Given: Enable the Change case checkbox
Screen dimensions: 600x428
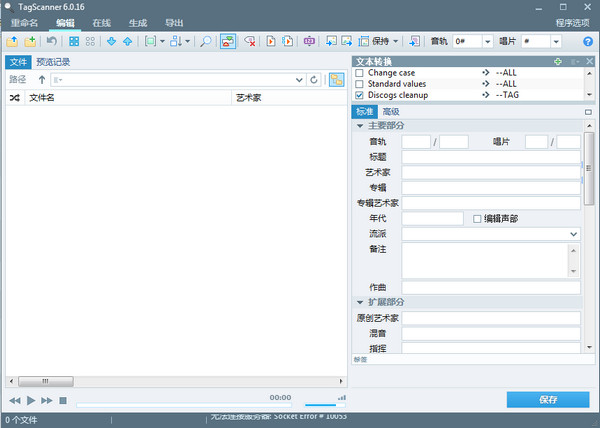Looking at the screenshot, I should pyautogui.click(x=360, y=73).
